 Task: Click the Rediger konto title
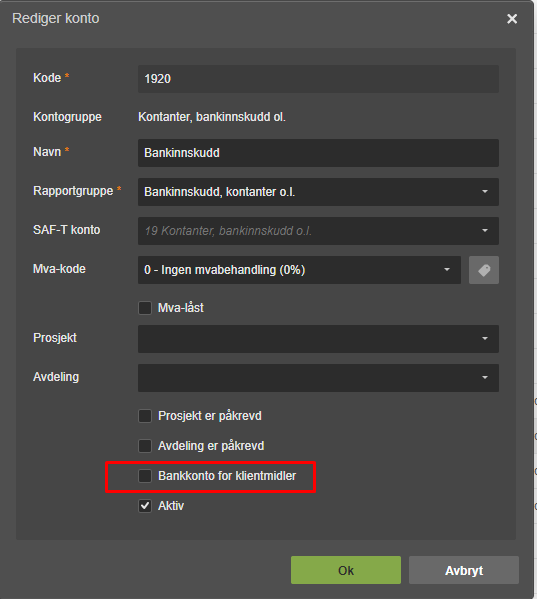pyautogui.click(x=56, y=18)
